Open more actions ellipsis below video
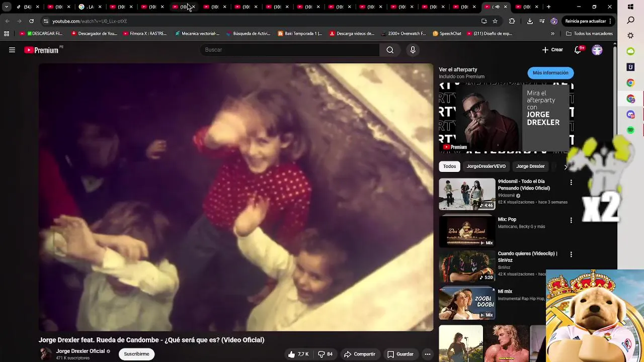This screenshot has height=362, width=644. tap(427, 354)
